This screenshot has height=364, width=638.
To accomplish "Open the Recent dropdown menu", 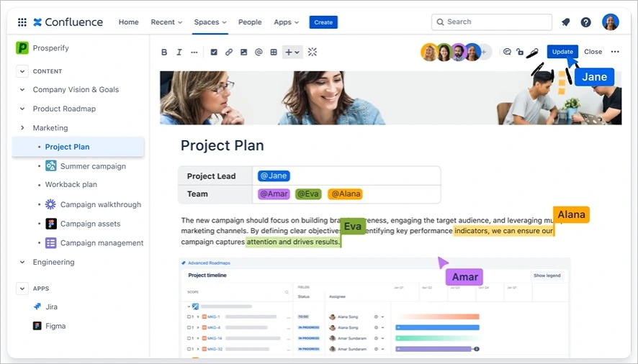I will (x=166, y=22).
